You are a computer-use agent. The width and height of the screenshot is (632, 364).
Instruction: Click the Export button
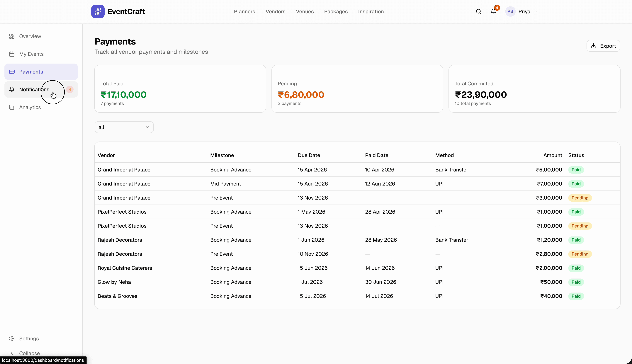(603, 46)
